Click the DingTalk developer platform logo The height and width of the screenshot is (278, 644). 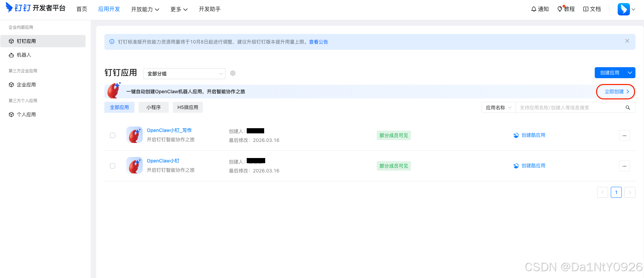[36, 8]
